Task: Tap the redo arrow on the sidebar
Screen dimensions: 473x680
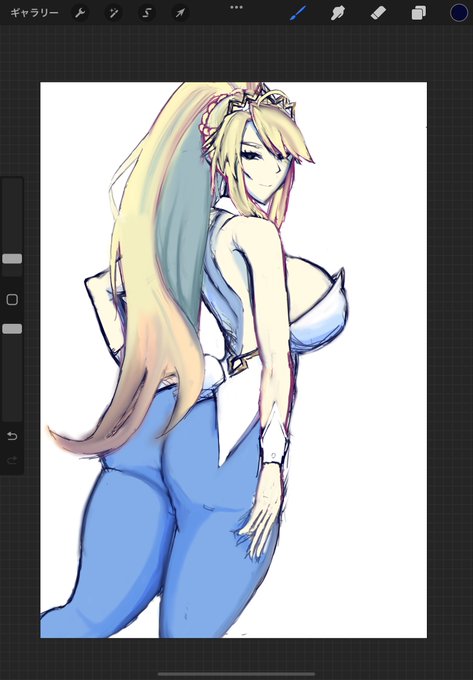Action: pos(12,460)
